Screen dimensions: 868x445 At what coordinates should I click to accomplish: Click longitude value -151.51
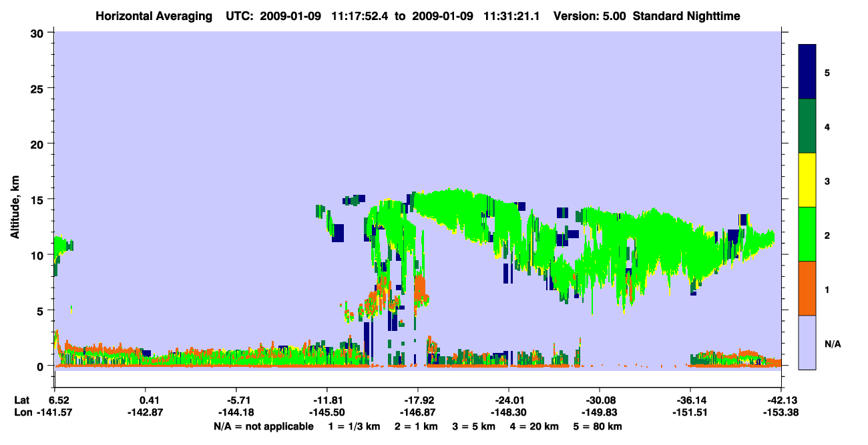click(x=690, y=413)
